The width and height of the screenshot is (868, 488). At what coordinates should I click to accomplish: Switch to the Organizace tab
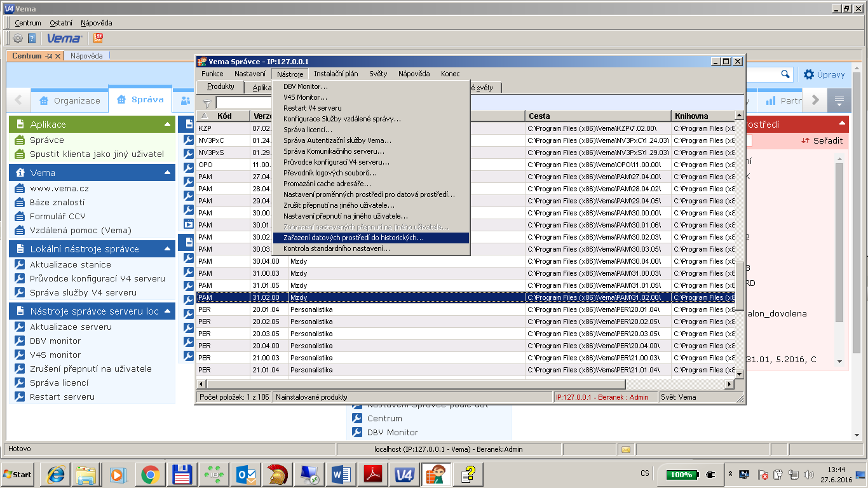click(69, 100)
